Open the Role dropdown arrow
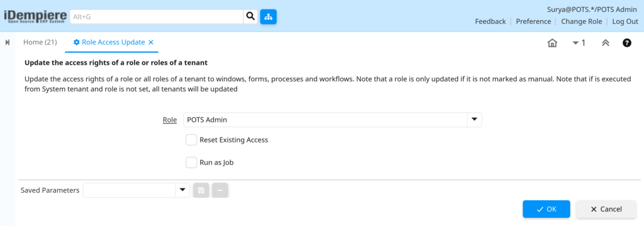This screenshot has width=644, height=226. point(474,120)
